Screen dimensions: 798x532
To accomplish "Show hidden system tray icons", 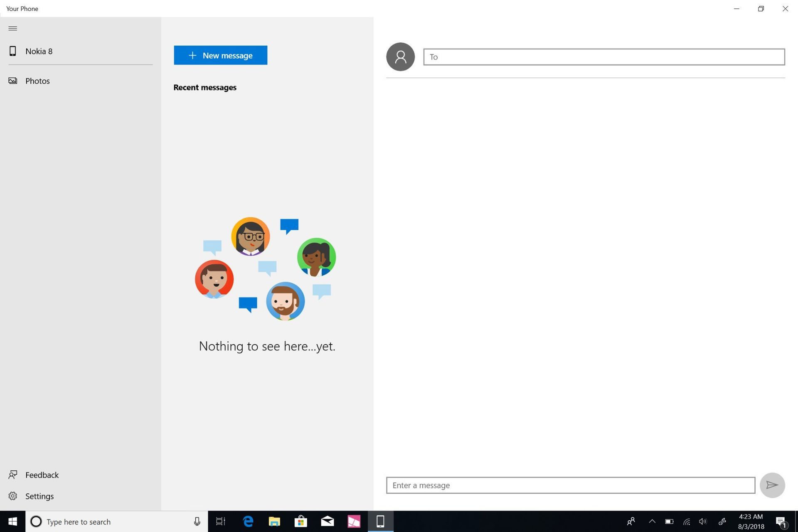I will 652,521.
